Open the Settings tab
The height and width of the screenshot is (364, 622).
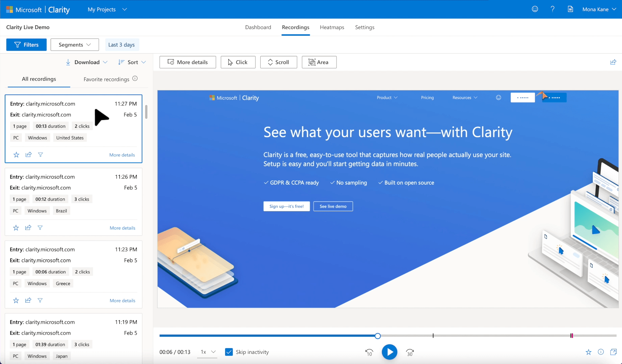[x=365, y=27]
